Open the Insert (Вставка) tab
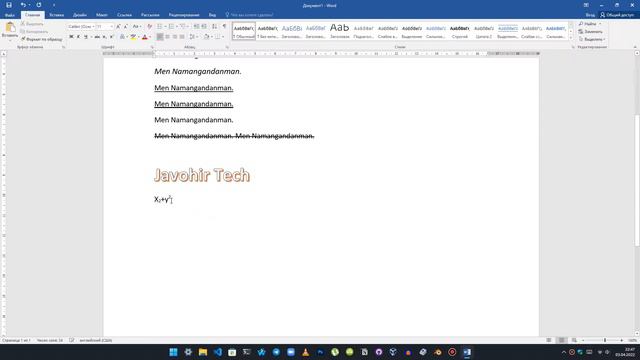The width and height of the screenshot is (640, 360). pyautogui.click(x=56, y=15)
